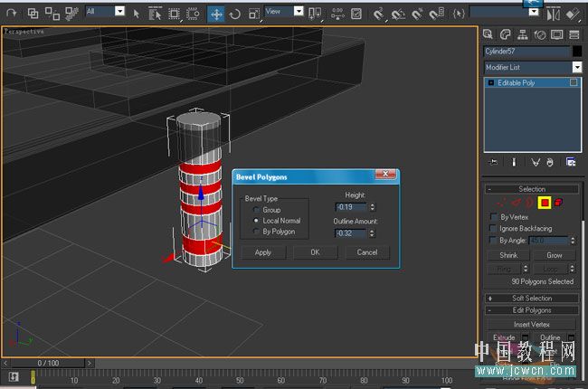Open the Modifier List dropdown
Viewport: 588px width, 389px height.
(x=577, y=67)
